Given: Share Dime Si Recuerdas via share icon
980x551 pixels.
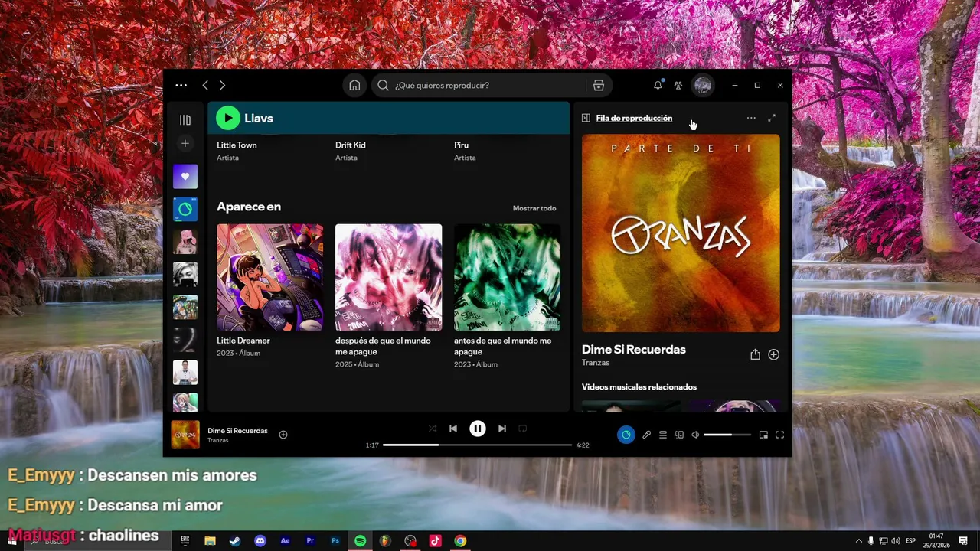Looking at the screenshot, I should (x=755, y=354).
